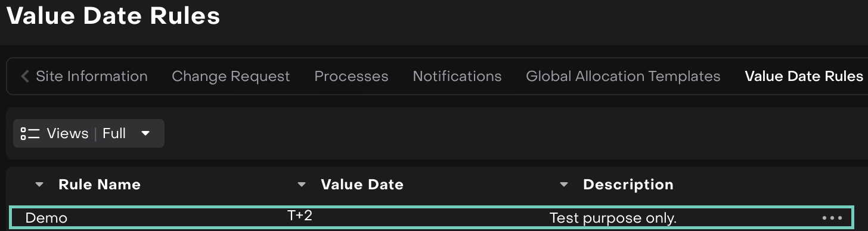Open the Change Request tab
This screenshot has width=868, height=231.
tap(231, 76)
